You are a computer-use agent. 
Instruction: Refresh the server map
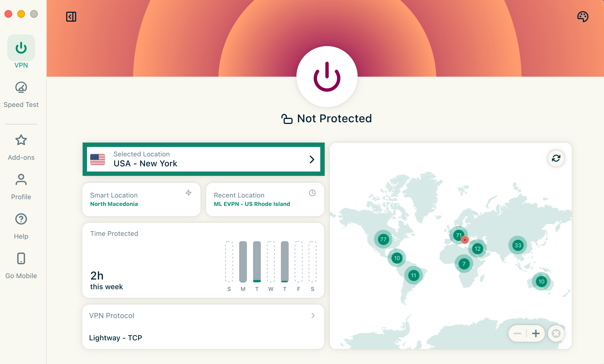(556, 158)
